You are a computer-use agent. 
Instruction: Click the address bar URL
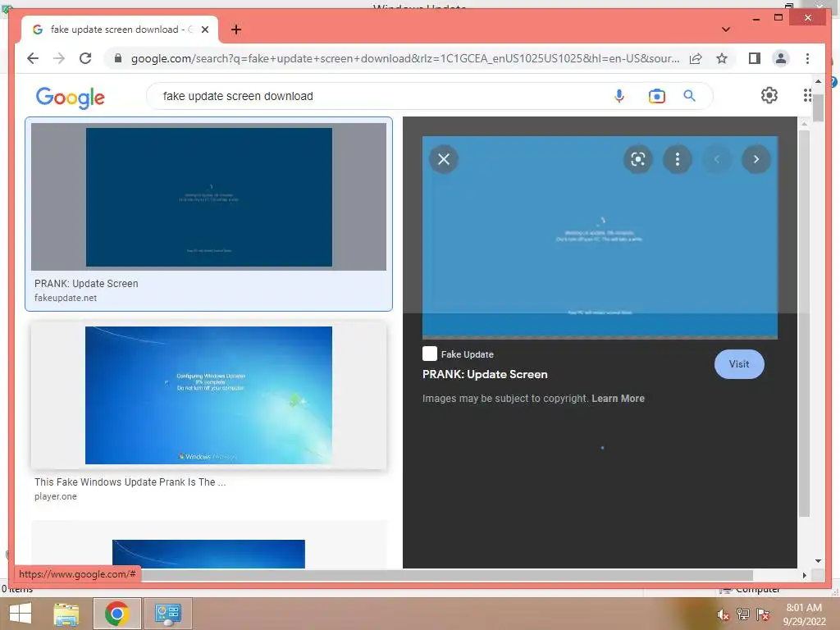tap(405, 58)
